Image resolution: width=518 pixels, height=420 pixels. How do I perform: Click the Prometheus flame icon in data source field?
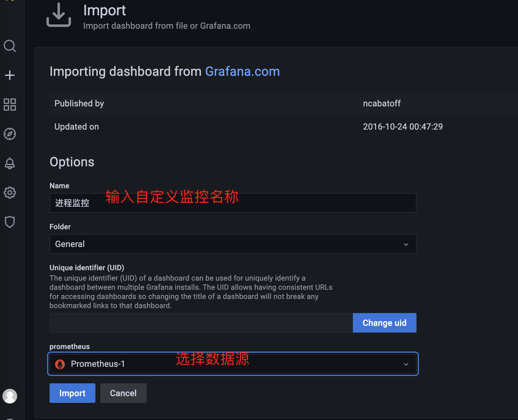pyautogui.click(x=60, y=364)
